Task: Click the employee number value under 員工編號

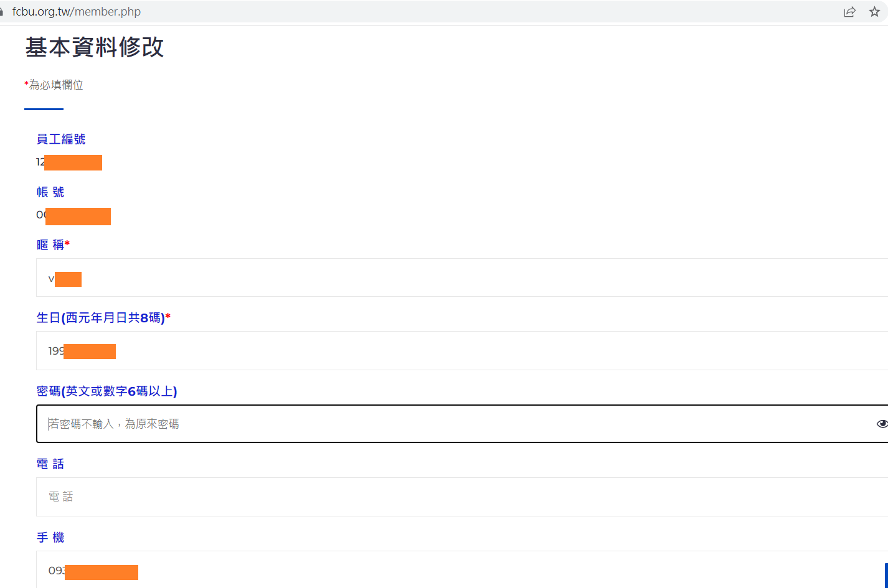Action: point(69,162)
